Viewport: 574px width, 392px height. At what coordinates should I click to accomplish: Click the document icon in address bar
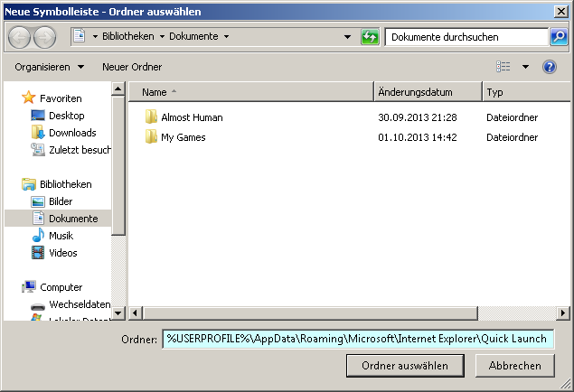(x=79, y=36)
